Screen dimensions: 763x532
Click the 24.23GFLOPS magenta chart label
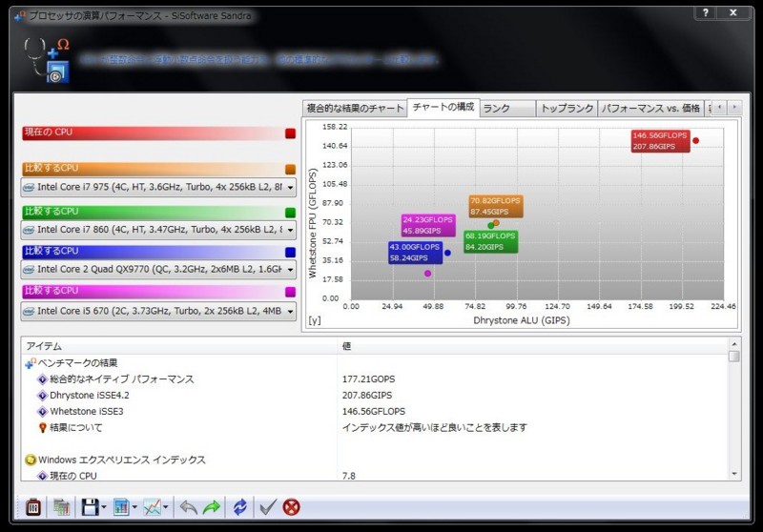point(428,225)
